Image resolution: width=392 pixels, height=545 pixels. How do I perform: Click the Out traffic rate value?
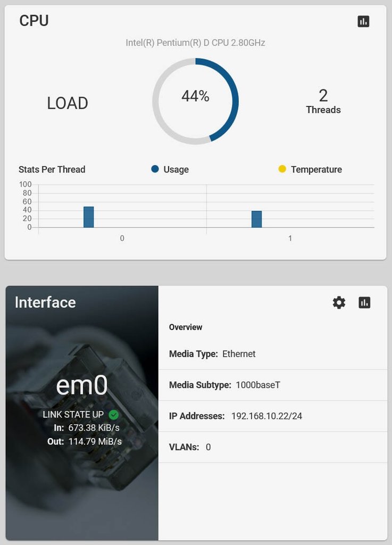tap(95, 442)
